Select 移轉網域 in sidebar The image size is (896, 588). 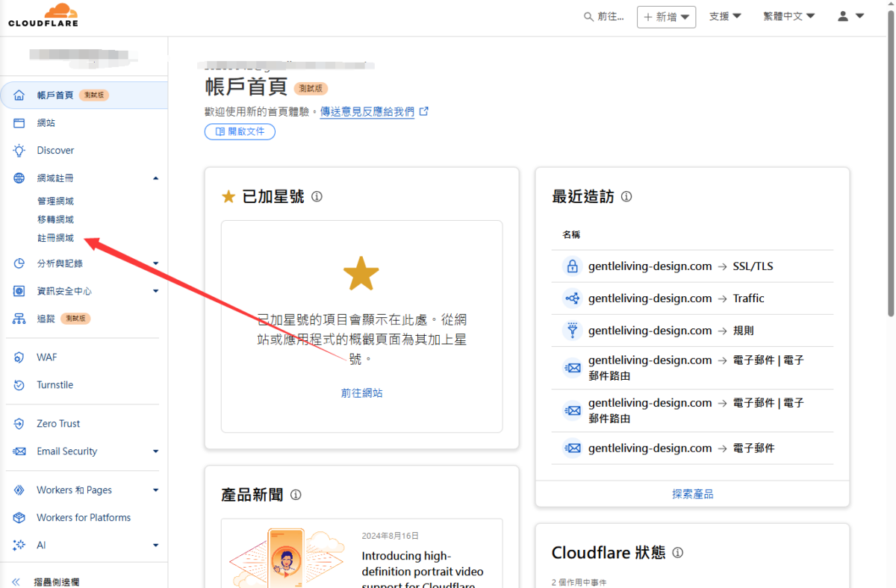pyautogui.click(x=55, y=220)
